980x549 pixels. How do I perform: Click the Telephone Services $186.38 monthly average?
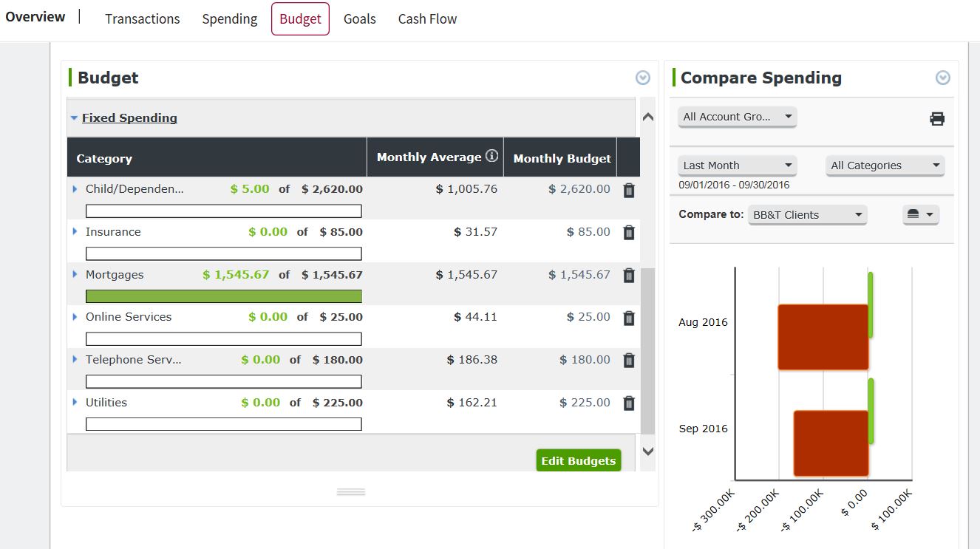pos(472,360)
